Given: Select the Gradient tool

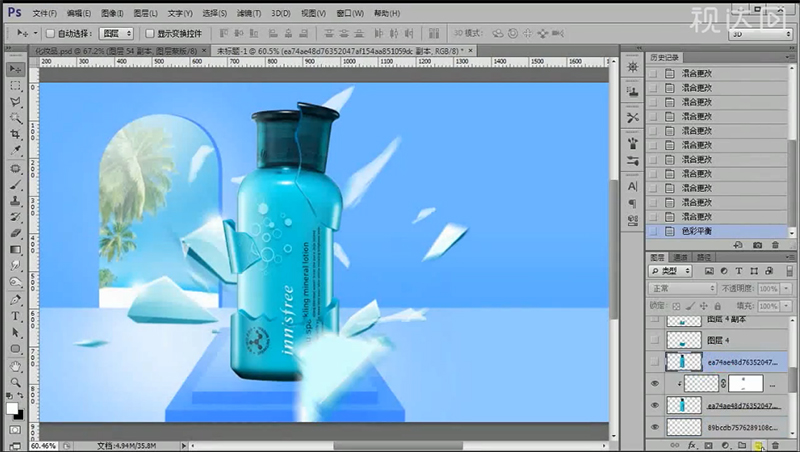Looking at the screenshot, I should pos(15,249).
